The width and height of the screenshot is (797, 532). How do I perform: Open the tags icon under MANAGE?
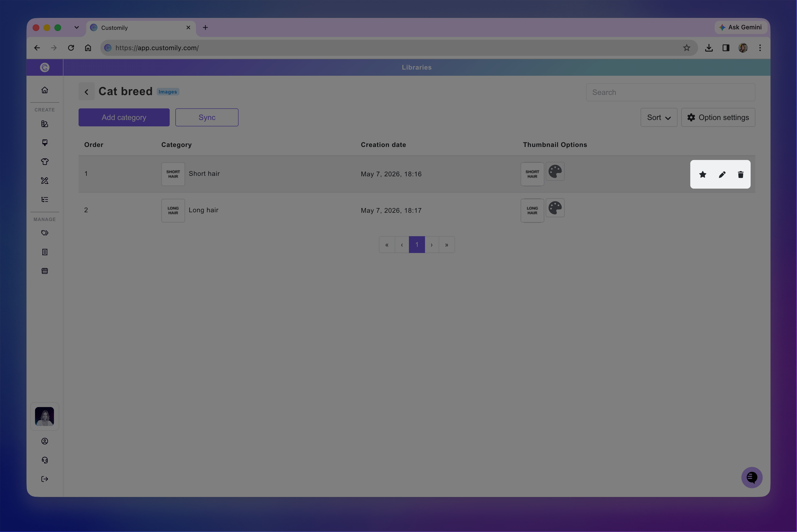[x=45, y=233]
